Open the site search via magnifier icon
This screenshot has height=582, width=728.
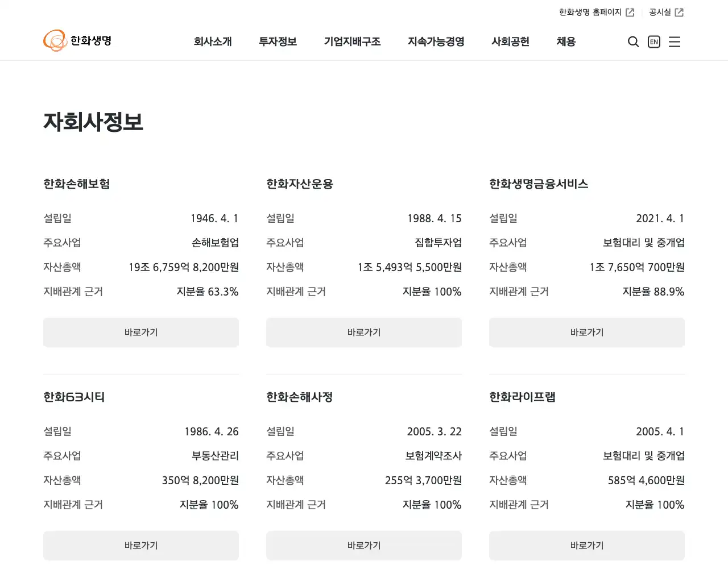633,41
